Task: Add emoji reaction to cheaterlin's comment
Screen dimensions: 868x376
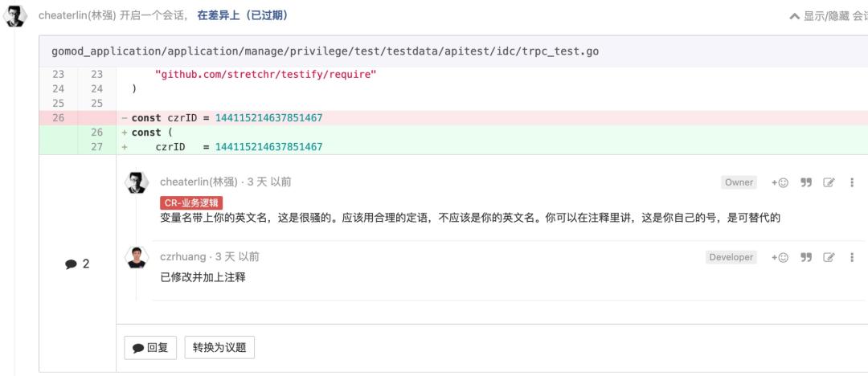Action: 780,182
